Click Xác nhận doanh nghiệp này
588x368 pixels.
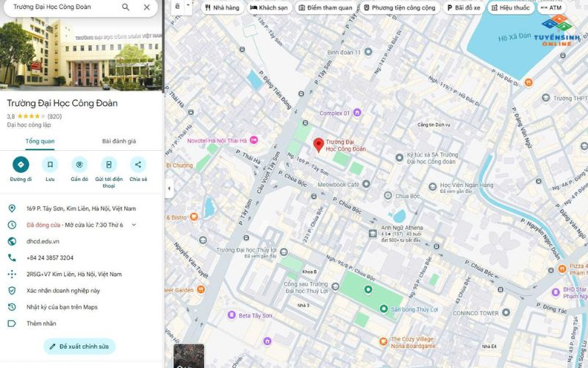(63, 291)
